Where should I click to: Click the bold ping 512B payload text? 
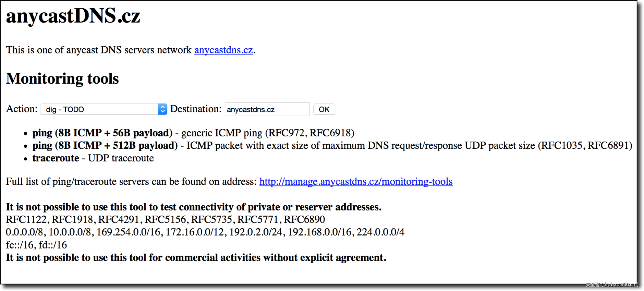tap(105, 146)
